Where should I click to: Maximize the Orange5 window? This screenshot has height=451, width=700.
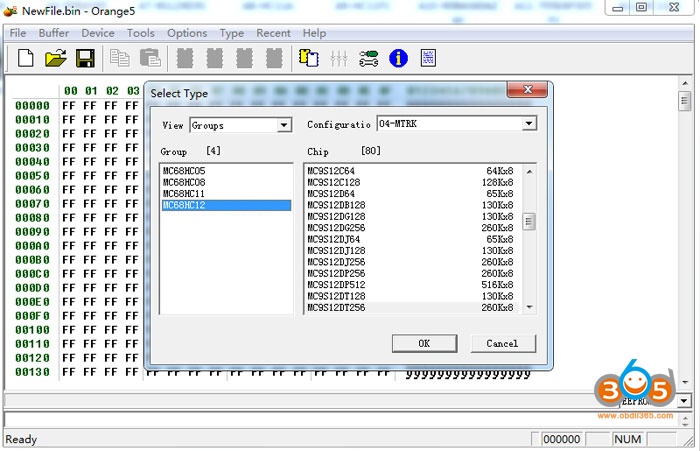642,8
